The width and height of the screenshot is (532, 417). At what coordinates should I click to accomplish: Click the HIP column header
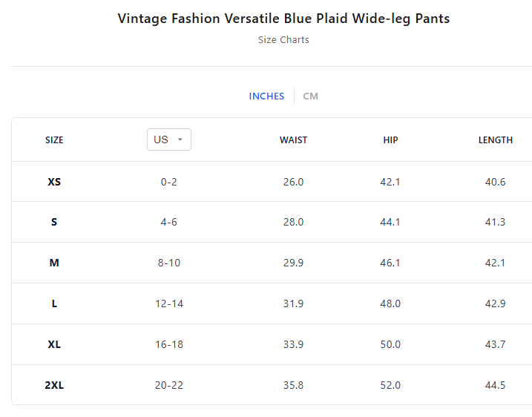(x=390, y=140)
